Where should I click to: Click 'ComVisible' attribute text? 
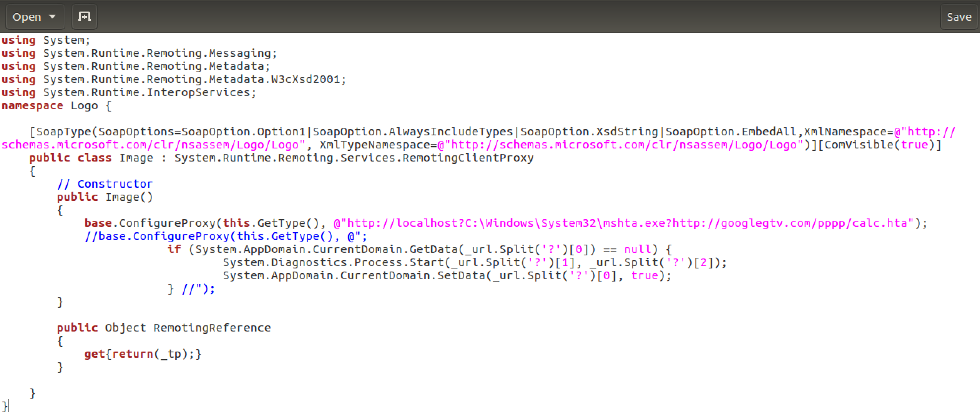[859, 145]
